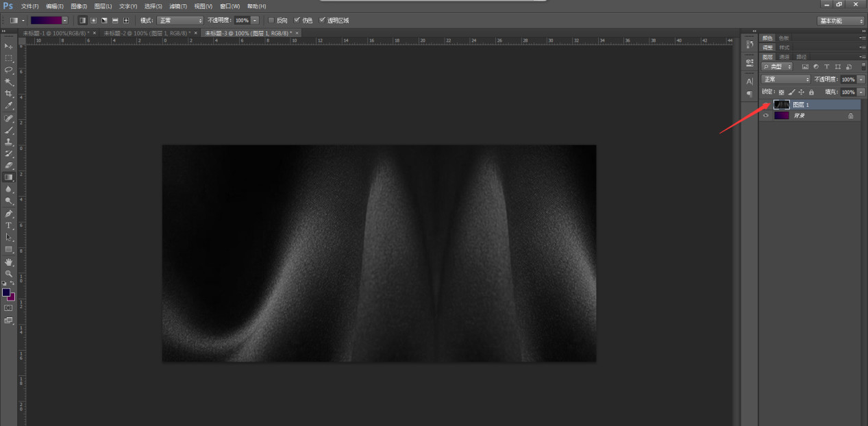Click the radial gradient style icon
This screenshot has height=426, width=868.
pyautogui.click(x=94, y=21)
